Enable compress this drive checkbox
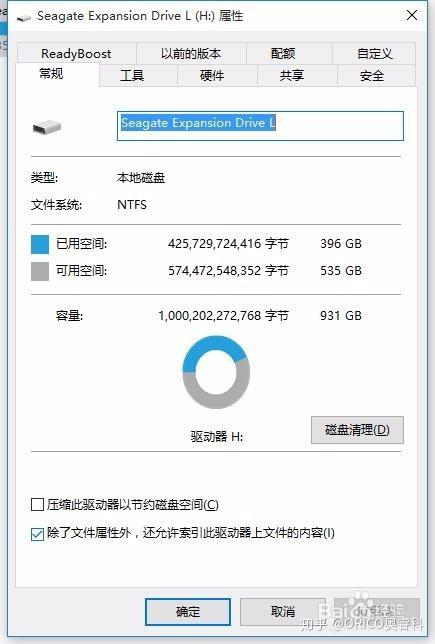The image size is (435, 644). point(37,504)
